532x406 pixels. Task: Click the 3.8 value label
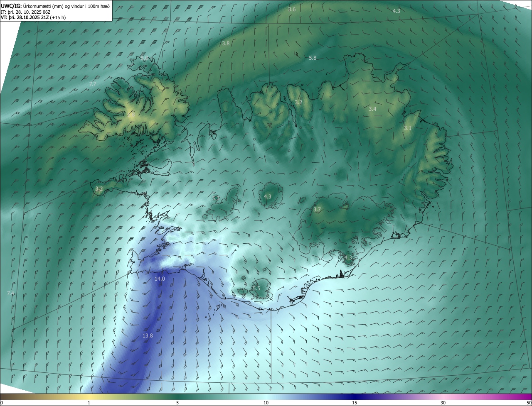[x=226, y=43]
